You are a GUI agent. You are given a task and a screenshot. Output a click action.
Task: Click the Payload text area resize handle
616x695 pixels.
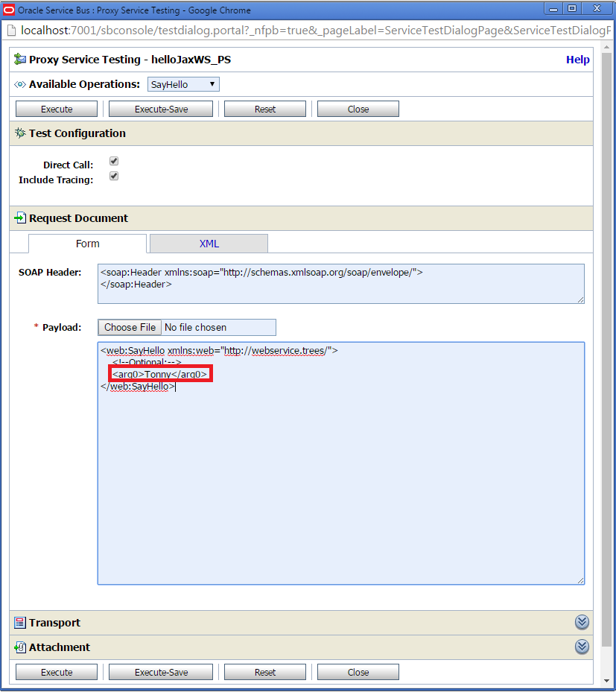[580, 580]
